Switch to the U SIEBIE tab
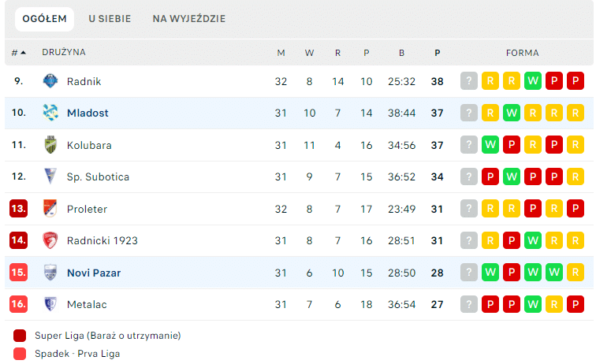Image resolution: width=596 pixels, height=364 pixels. pyautogui.click(x=110, y=19)
